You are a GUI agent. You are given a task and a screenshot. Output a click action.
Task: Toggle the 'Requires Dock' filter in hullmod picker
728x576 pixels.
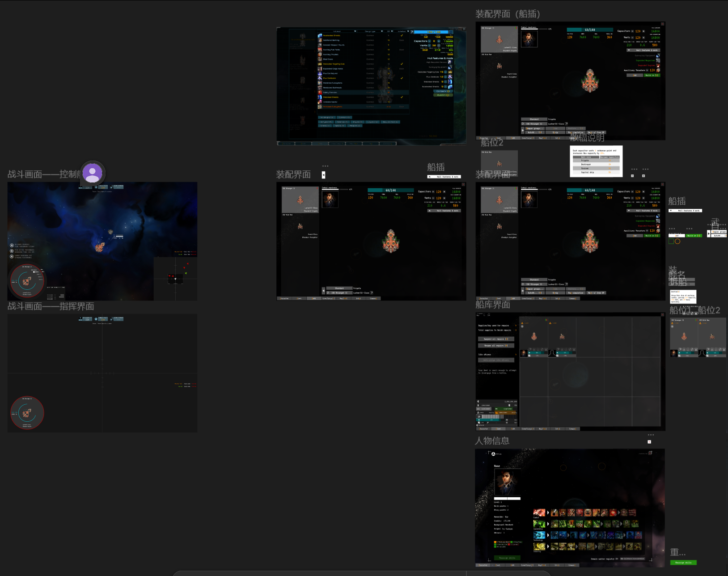390,122
